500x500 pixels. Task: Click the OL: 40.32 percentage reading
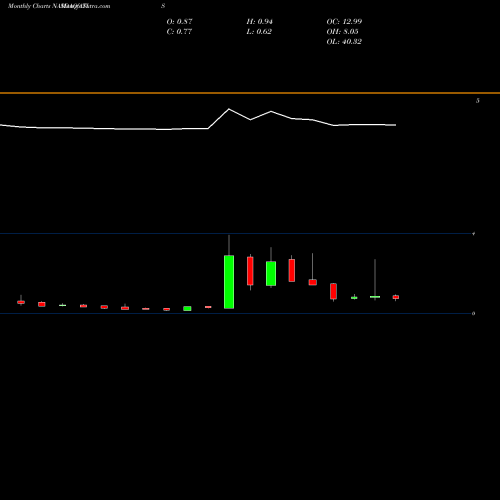(x=344, y=42)
